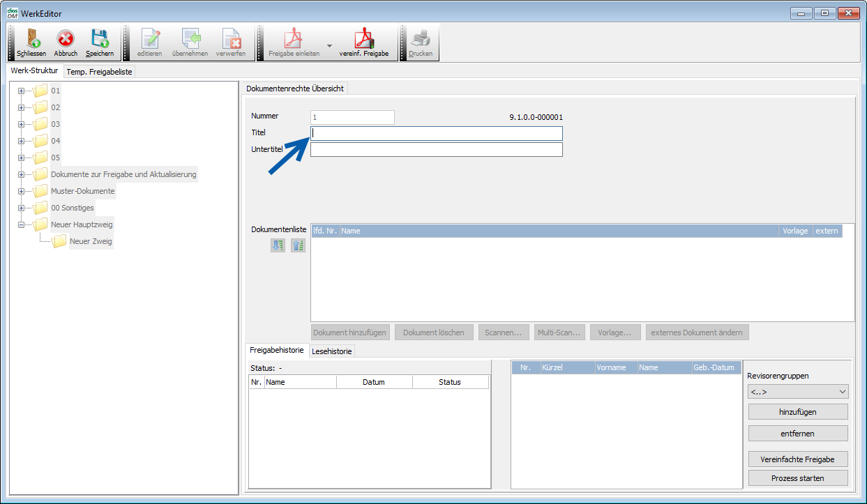Click the Vereinfachte Freigabe button

[798, 459]
